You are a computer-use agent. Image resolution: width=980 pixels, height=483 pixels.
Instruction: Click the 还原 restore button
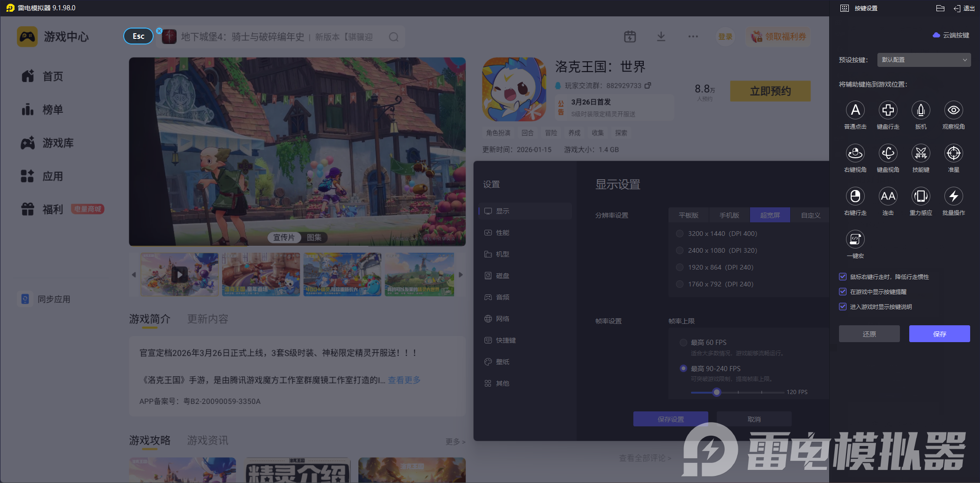tap(869, 334)
